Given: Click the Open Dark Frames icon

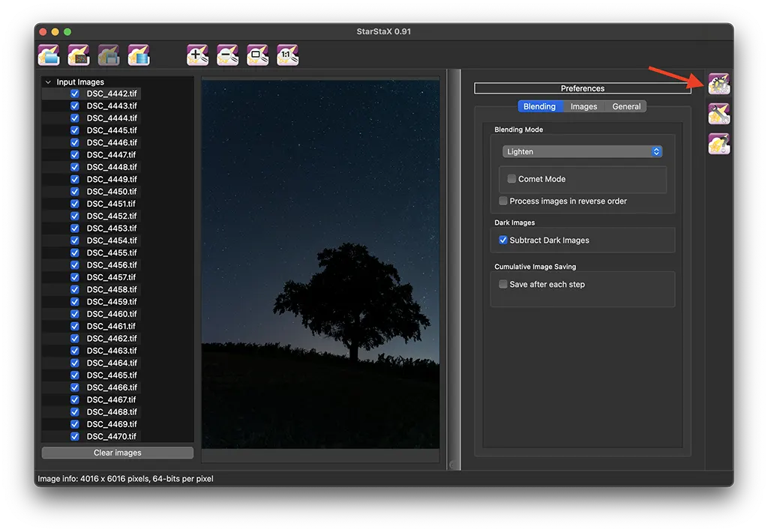Looking at the screenshot, I should [x=79, y=55].
